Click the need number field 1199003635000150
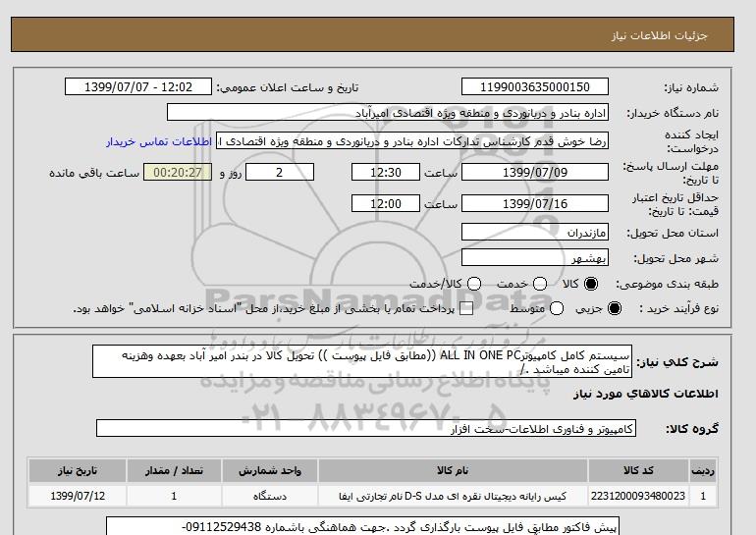Viewport: 756px width, 535px height. [x=535, y=86]
